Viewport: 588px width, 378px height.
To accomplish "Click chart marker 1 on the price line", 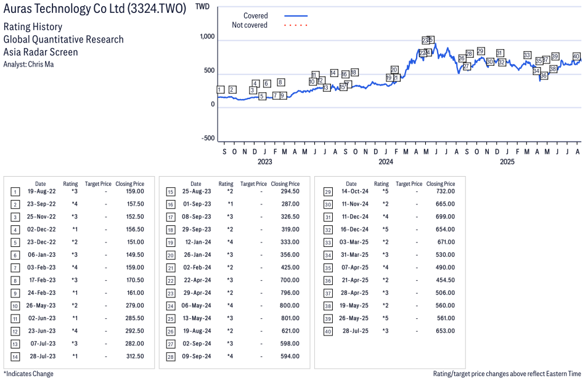I will point(221,89).
